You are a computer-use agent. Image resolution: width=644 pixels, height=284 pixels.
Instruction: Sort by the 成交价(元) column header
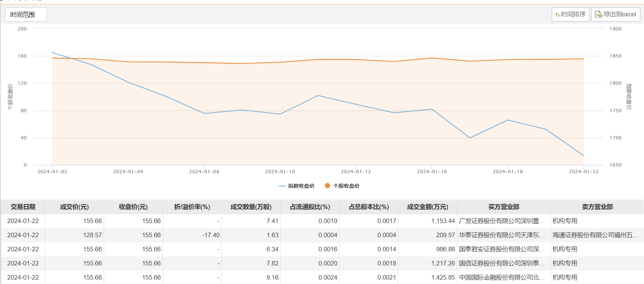pos(74,207)
